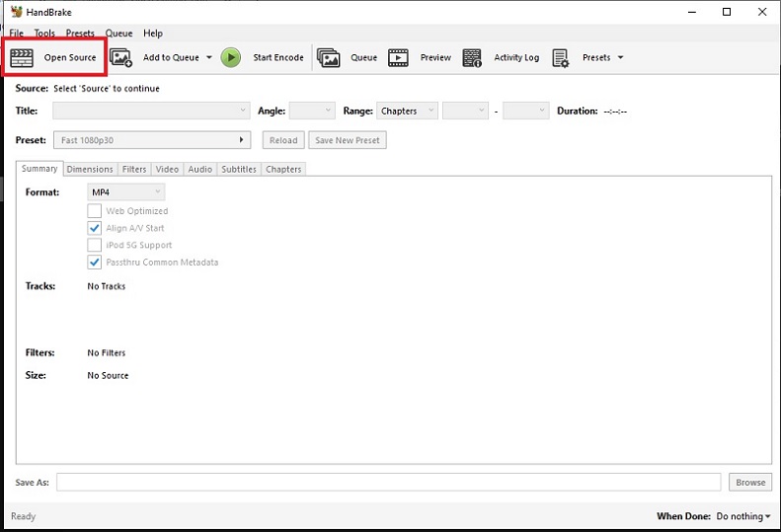
Task: Click the Open Source film clapper icon
Action: pos(22,57)
